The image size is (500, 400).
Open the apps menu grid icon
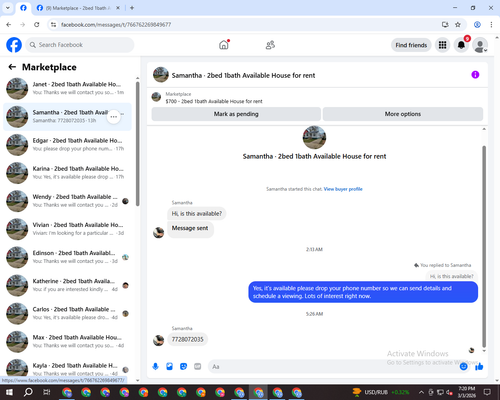(442, 45)
